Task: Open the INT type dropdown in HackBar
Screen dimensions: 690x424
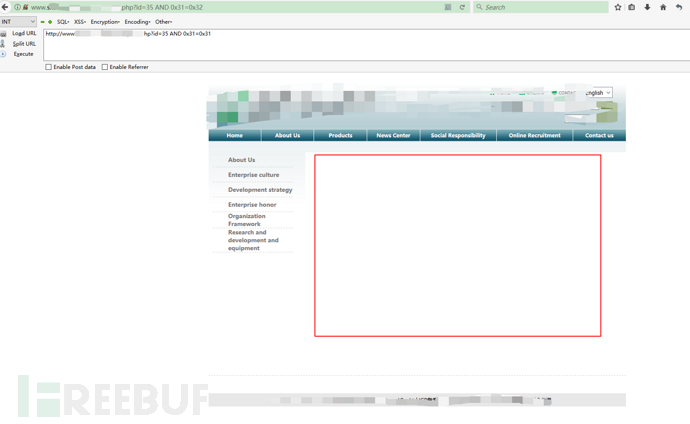Action: point(18,22)
